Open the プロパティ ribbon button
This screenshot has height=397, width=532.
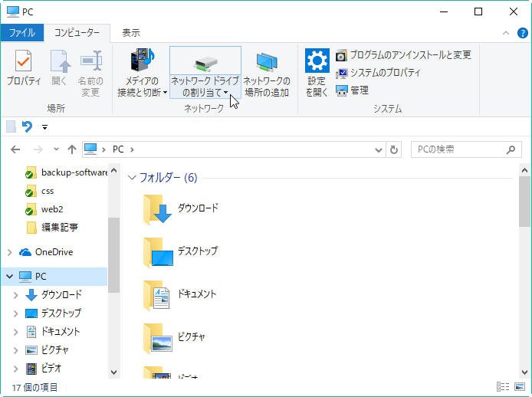point(24,67)
